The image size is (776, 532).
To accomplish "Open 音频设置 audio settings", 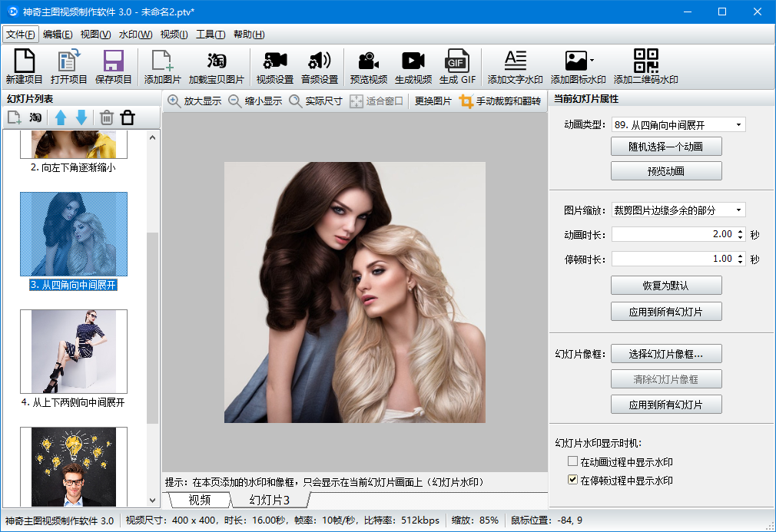I will point(319,66).
